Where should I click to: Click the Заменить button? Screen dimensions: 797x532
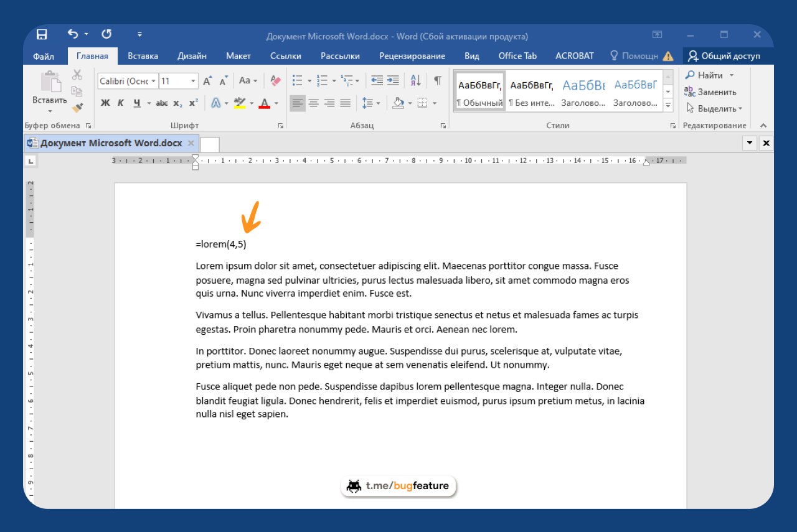(x=710, y=92)
